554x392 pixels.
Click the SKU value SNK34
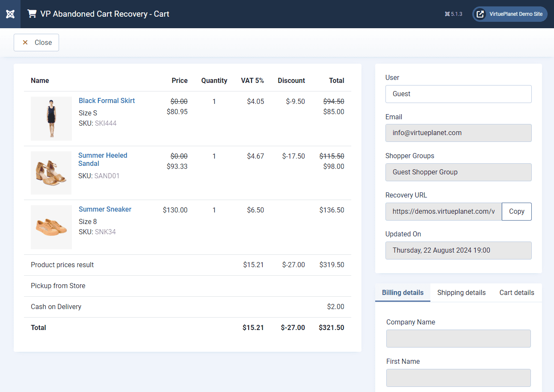[x=105, y=232]
